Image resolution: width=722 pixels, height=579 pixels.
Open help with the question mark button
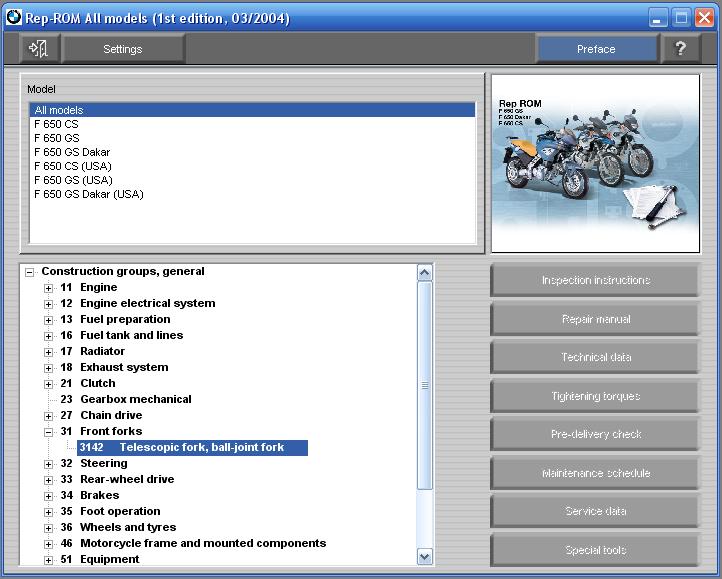coord(681,49)
